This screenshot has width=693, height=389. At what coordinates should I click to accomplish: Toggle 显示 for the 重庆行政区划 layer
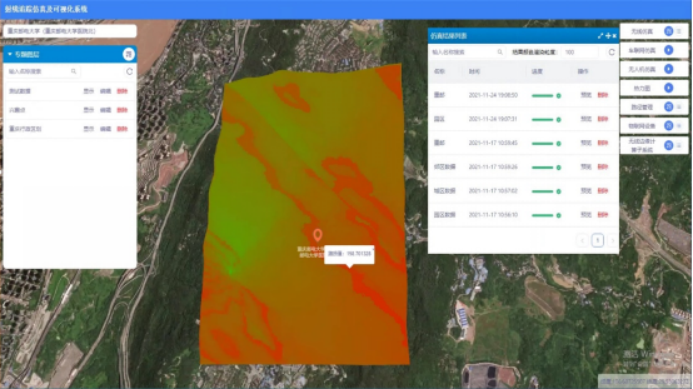[x=89, y=129]
